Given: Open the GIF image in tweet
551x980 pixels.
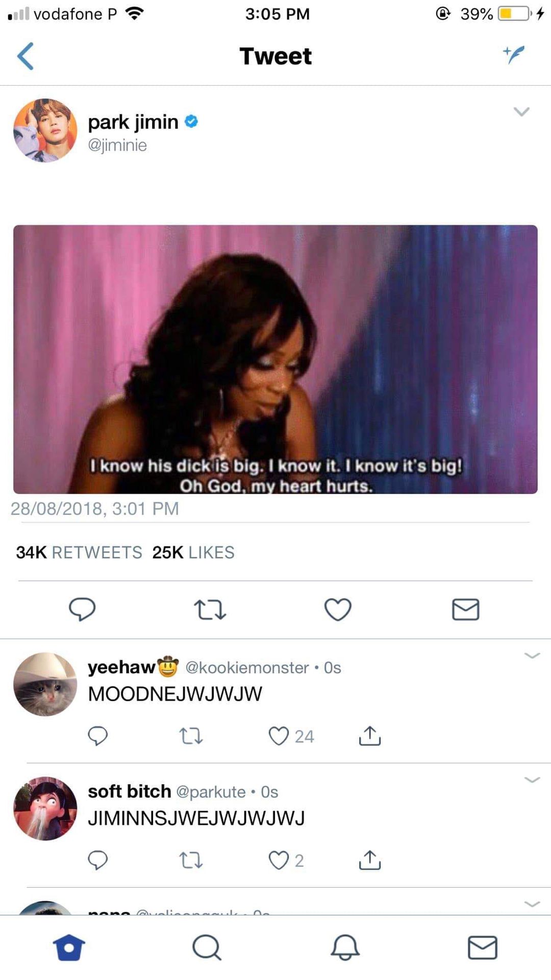Looking at the screenshot, I should pyautogui.click(x=275, y=359).
